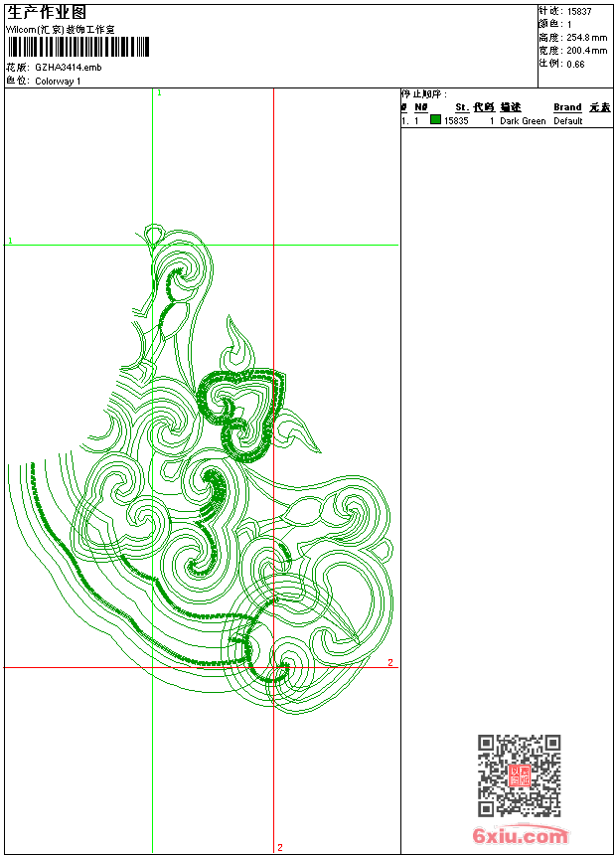This screenshot has height=855, width=616.
Task: Click the height value 254.8 mm
Action: [586, 38]
